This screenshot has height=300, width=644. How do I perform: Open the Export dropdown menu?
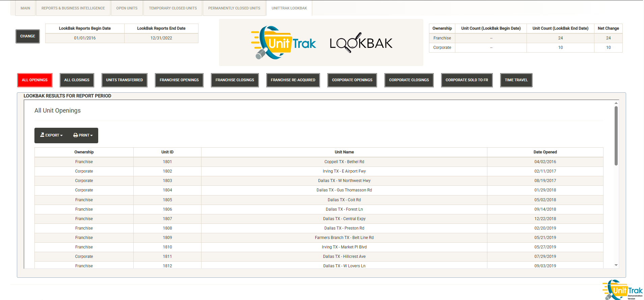(52, 135)
